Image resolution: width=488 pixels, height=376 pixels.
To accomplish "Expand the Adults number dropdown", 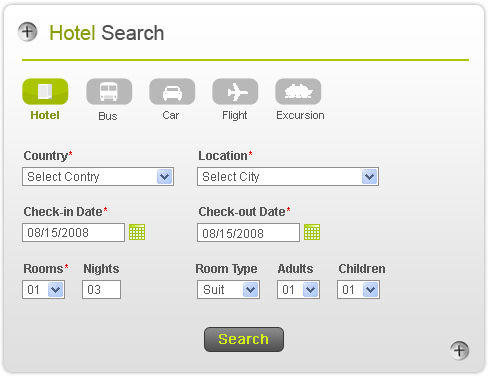I will point(298,289).
